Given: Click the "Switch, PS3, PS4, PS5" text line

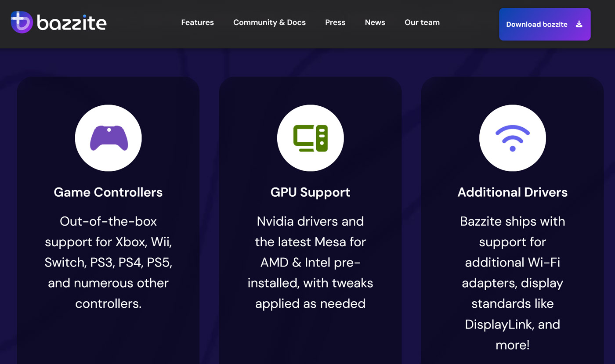Looking at the screenshot, I should 108,263.
